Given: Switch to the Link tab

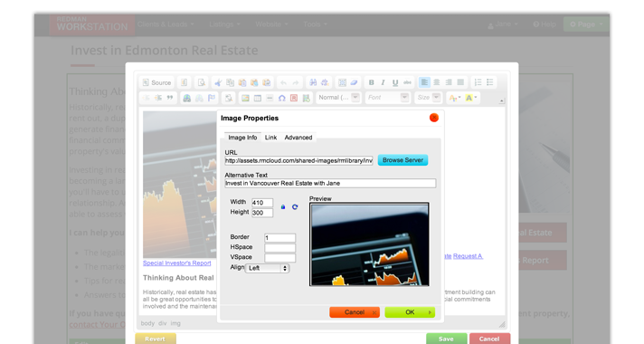Looking at the screenshot, I should (x=270, y=138).
